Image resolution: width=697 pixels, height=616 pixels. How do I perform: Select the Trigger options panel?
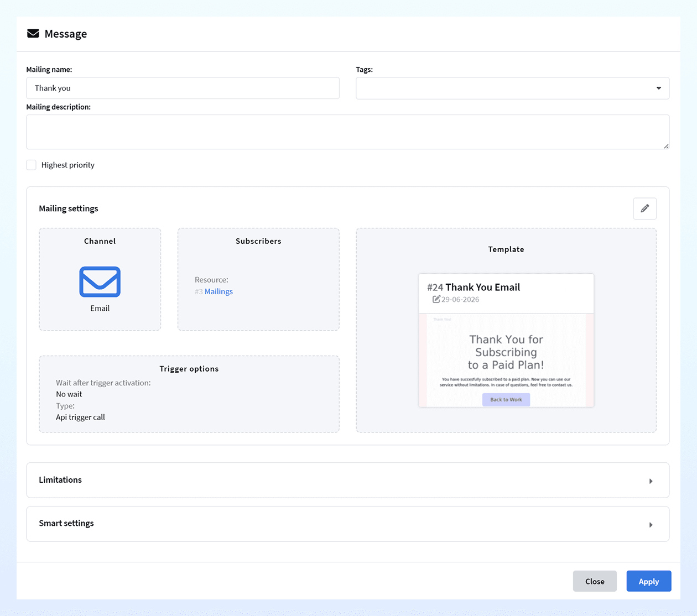[189, 394]
